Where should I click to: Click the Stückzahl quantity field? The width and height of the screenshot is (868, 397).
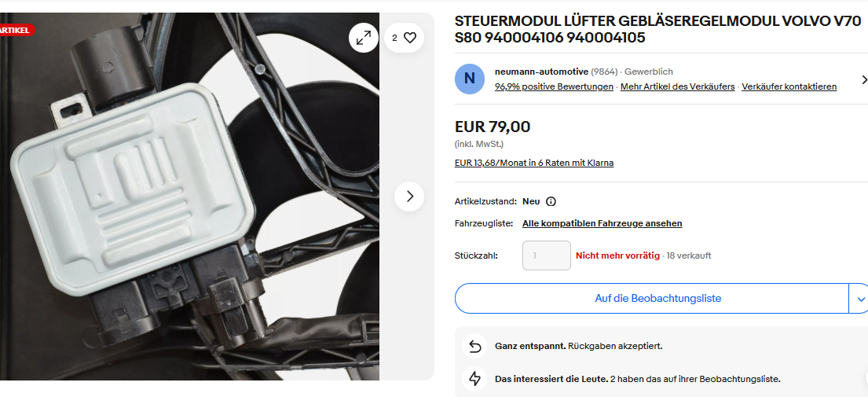[x=547, y=255]
